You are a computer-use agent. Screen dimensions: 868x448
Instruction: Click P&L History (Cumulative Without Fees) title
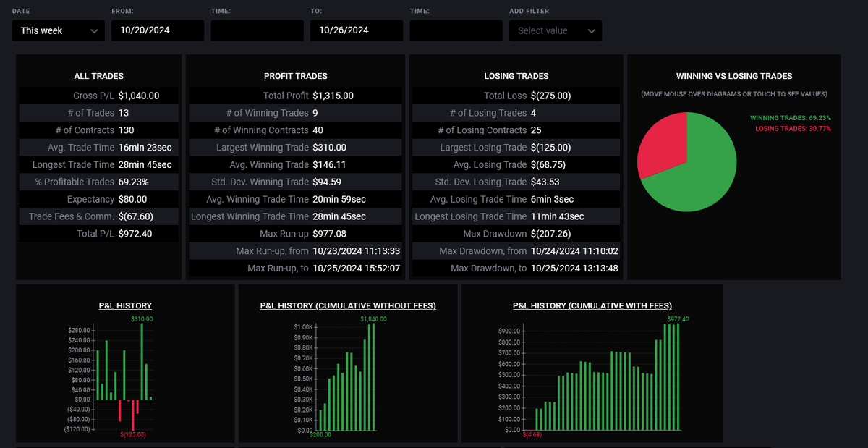(348, 306)
